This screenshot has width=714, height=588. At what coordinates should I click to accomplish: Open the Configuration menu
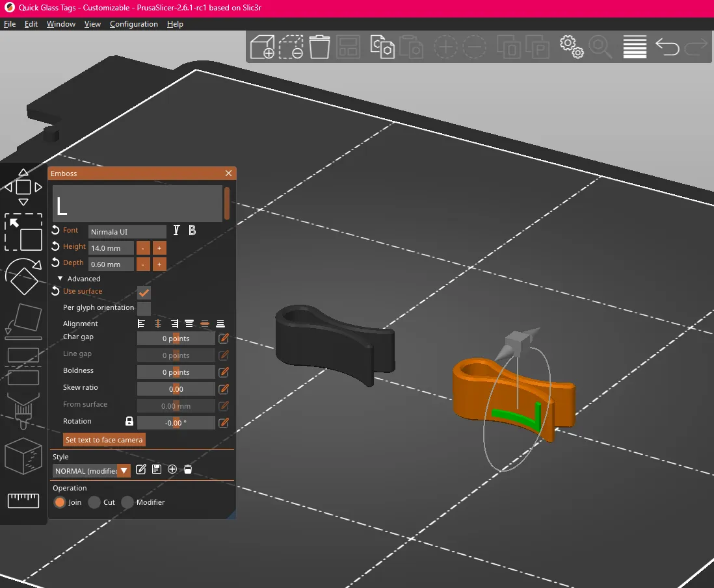click(133, 24)
